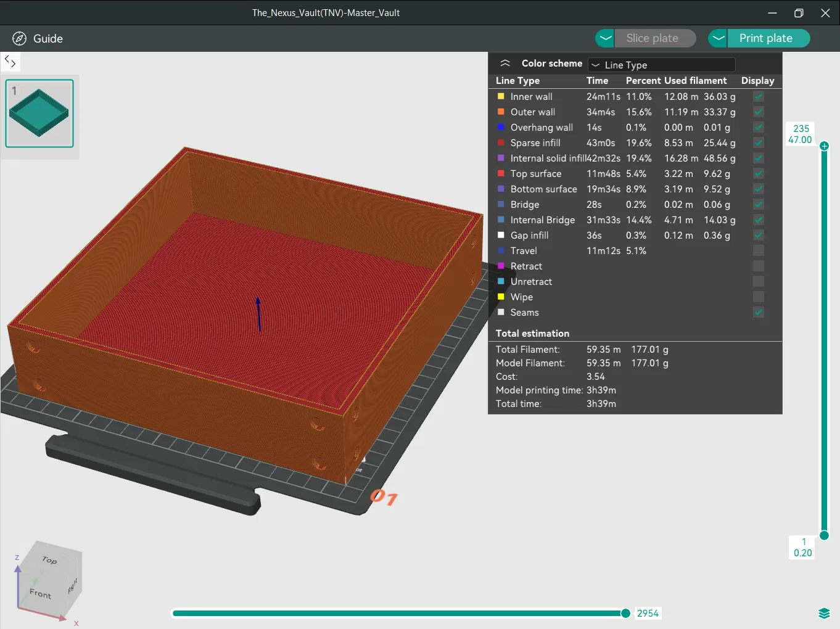Click the Print plate button
The image size is (840, 629).
point(769,38)
